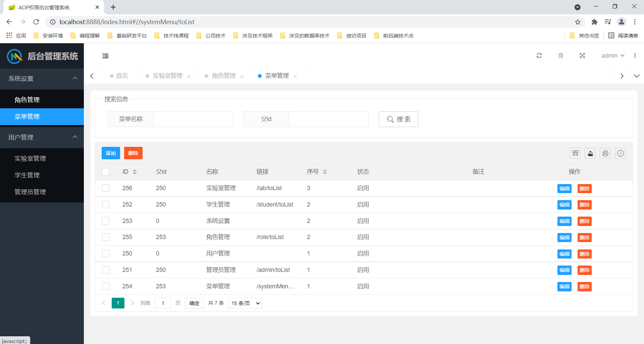Click the refresh icon in the header
The height and width of the screenshot is (344, 644).
pyautogui.click(x=539, y=56)
